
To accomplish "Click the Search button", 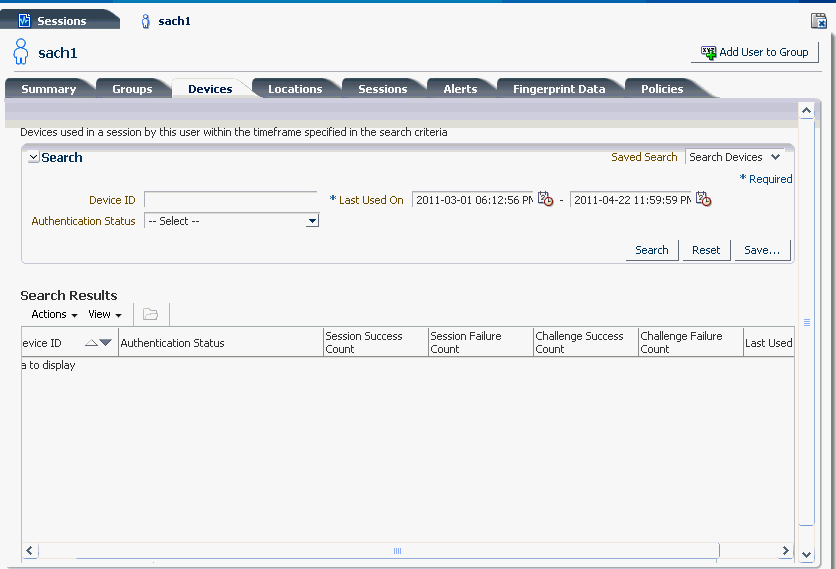I will [652, 250].
